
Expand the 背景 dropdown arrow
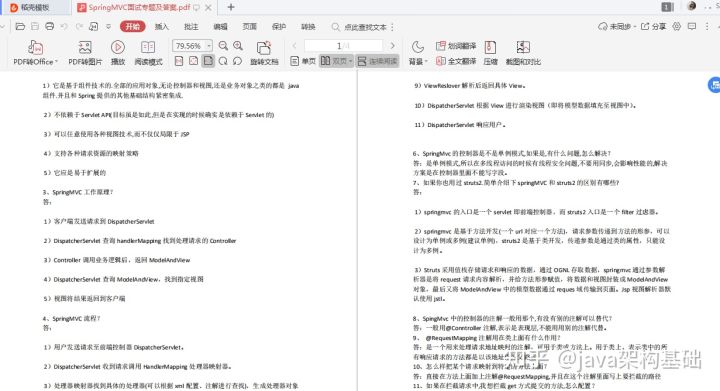pos(426,61)
